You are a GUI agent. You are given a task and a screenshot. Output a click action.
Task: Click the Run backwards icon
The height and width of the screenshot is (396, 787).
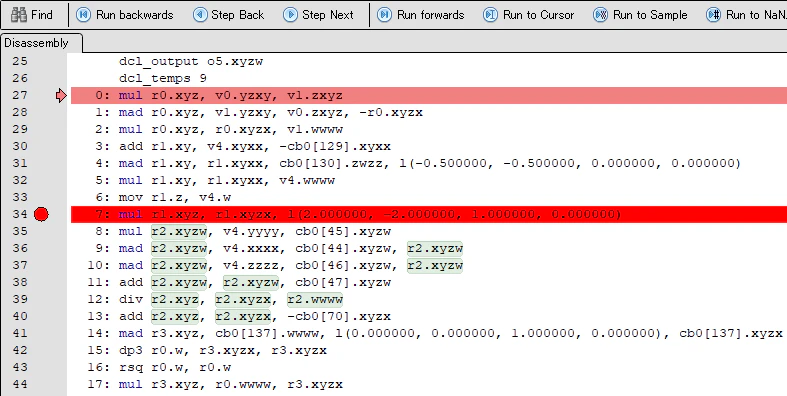83,15
